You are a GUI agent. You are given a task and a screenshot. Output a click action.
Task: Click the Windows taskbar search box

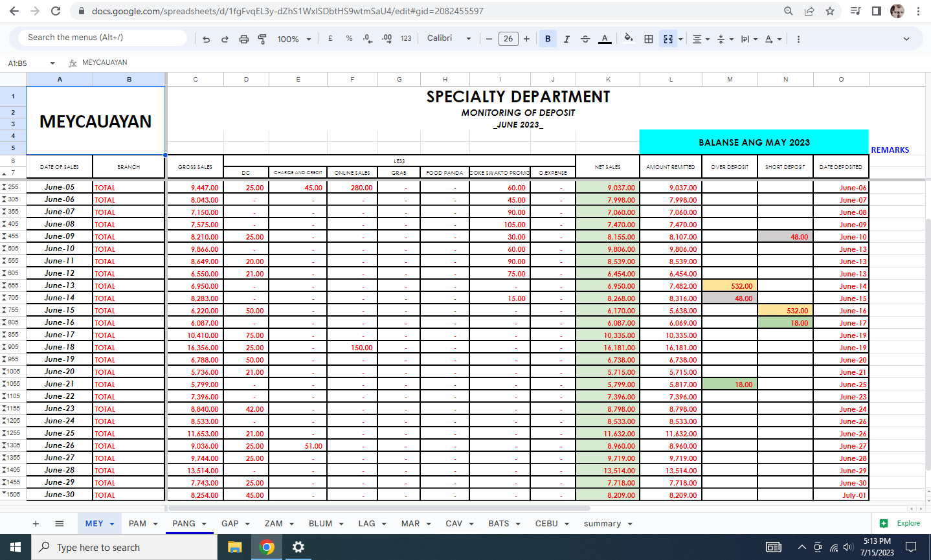click(124, 547)
